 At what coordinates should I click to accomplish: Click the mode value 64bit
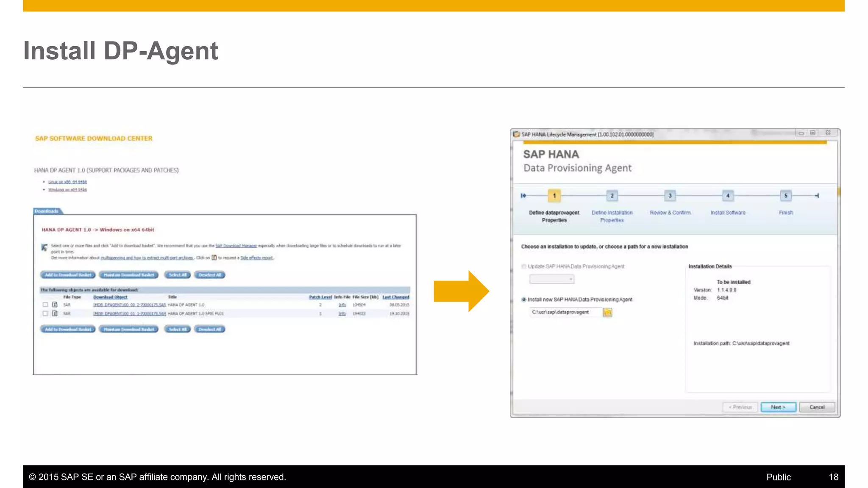point(723,298)
